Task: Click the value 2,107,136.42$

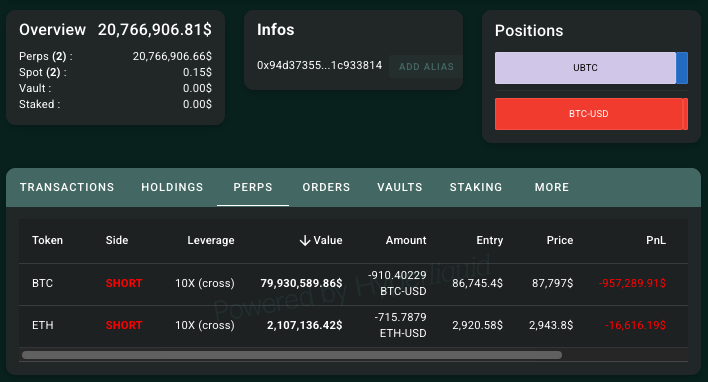Action: point(304,325)
